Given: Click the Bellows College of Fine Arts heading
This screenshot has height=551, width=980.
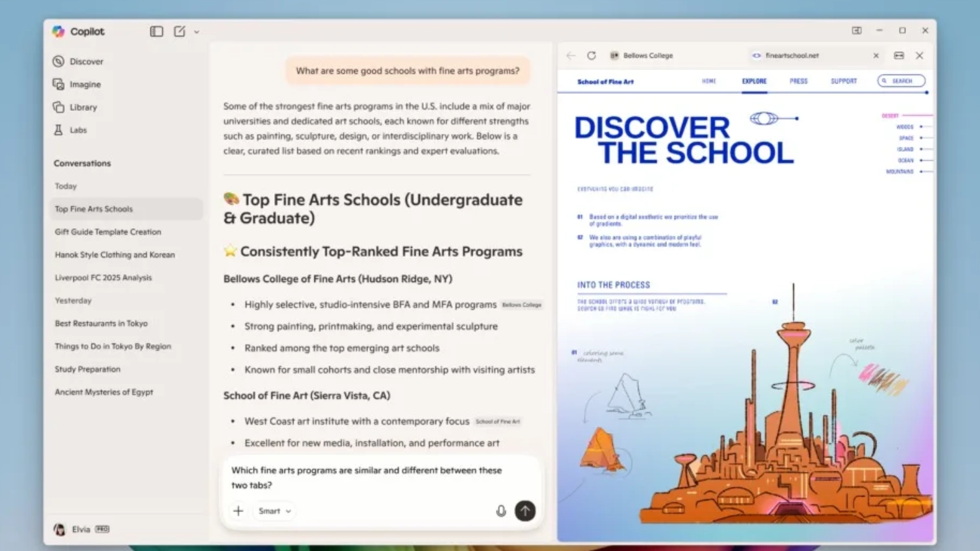Looking at the screenshot, I should click(338, 279).
